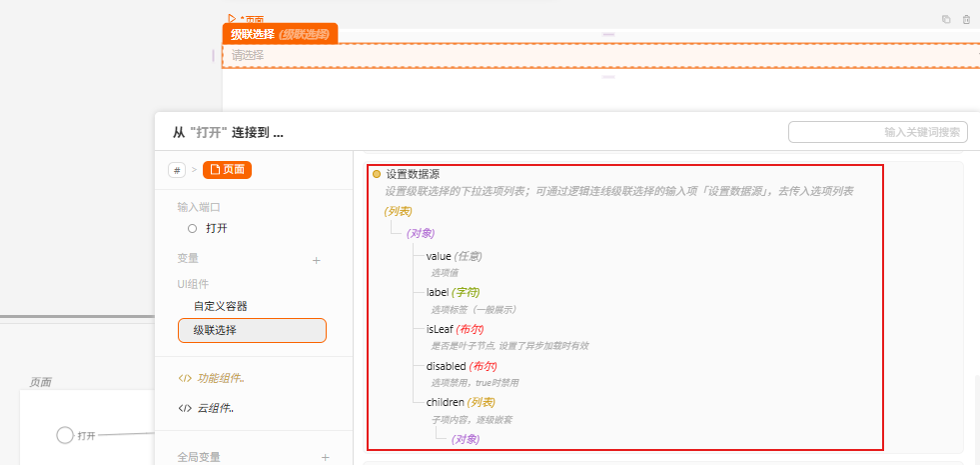Screen dimensions: 980x465
Task: Click the trash delete icon at top right
Action: coord(966,19)
